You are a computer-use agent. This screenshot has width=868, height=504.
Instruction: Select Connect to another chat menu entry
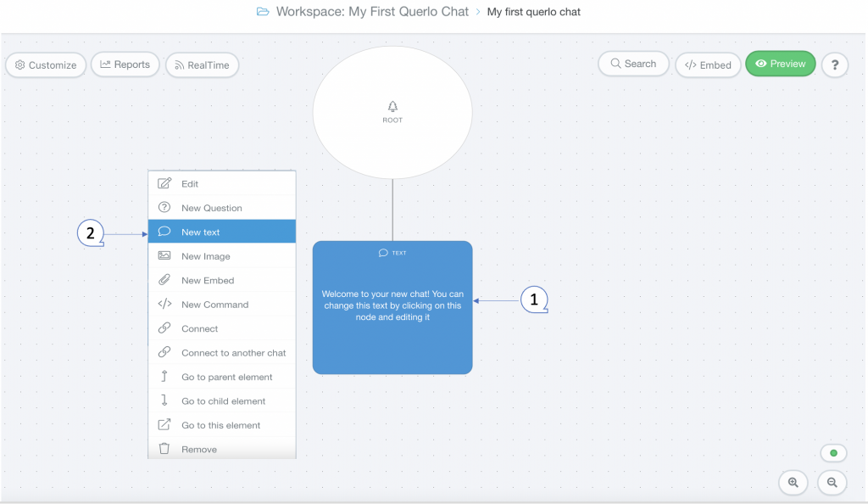click(x=222, y=353)
